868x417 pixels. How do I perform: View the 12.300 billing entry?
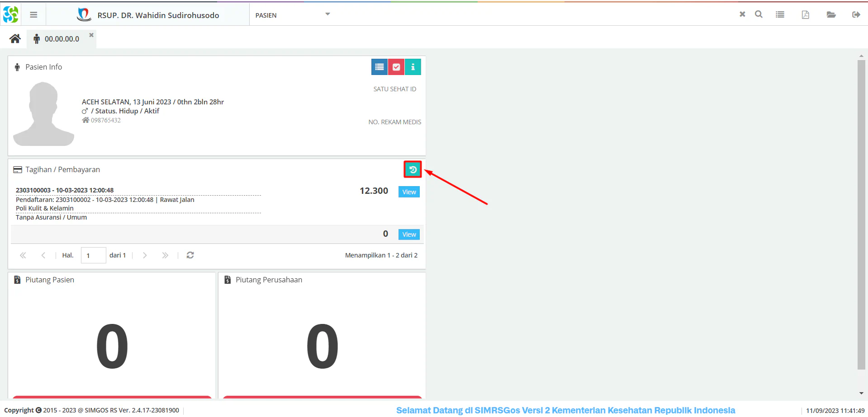click(x=409, y=192)
